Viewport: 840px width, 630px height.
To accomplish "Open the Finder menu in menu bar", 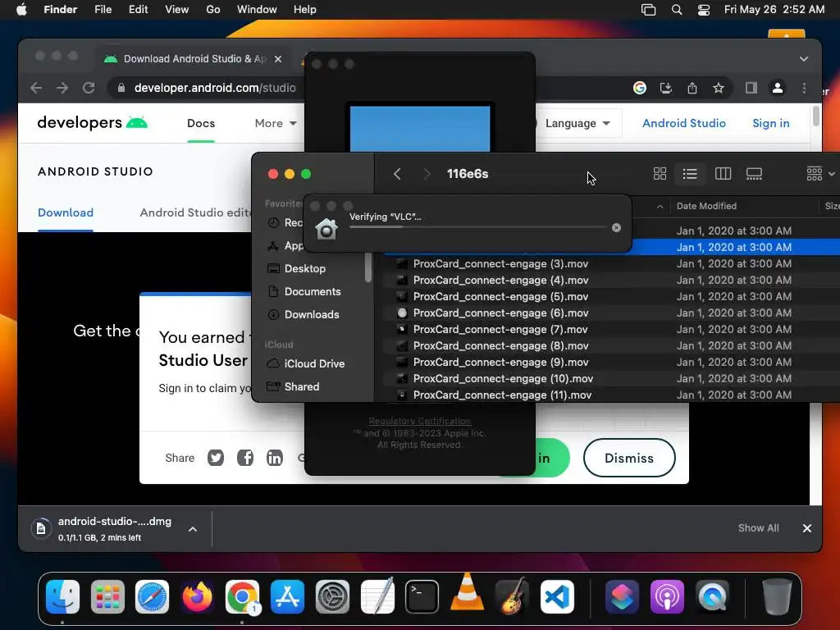I will point(61,10).
